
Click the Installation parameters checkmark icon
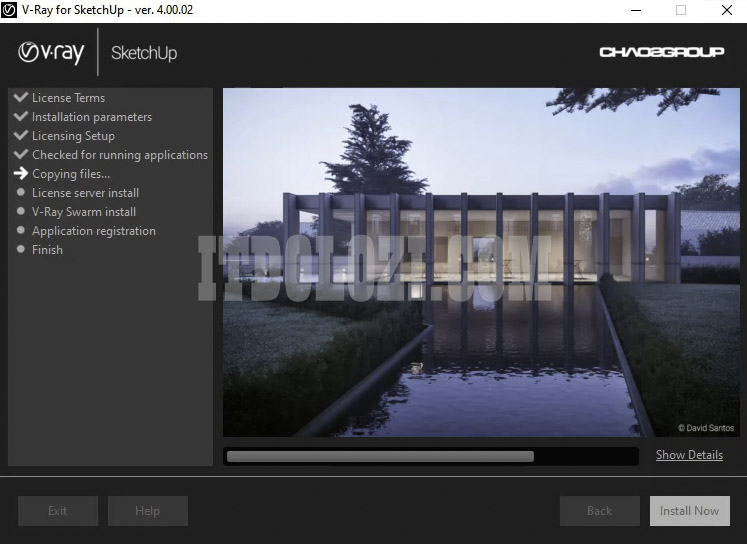click(20, 117)
